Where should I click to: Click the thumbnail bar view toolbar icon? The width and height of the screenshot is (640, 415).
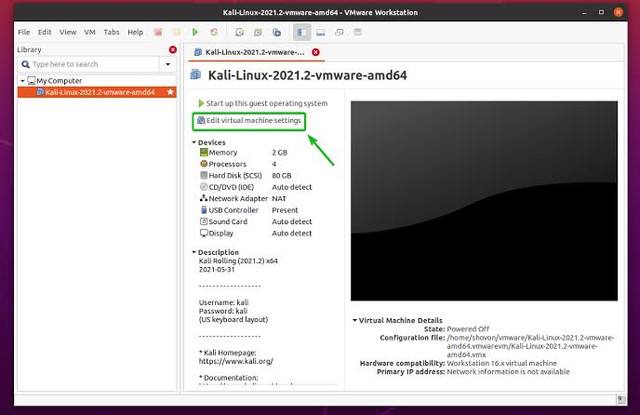(320, 32)
